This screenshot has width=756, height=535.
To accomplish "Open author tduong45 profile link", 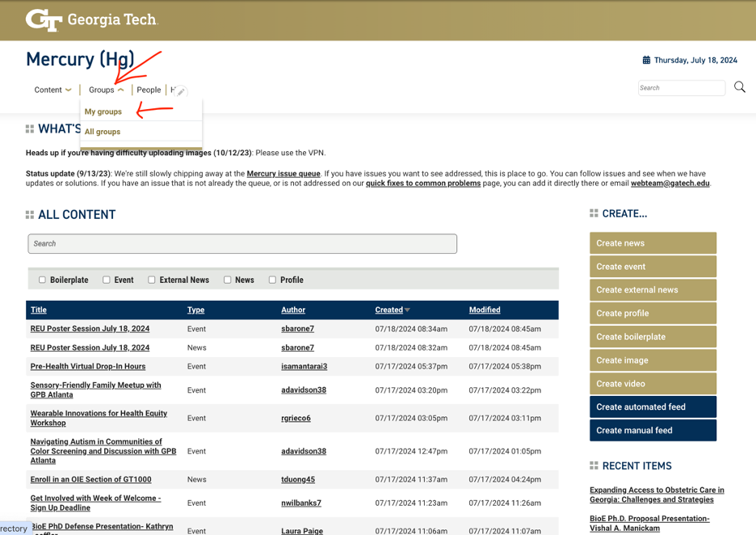I will 298,479.
